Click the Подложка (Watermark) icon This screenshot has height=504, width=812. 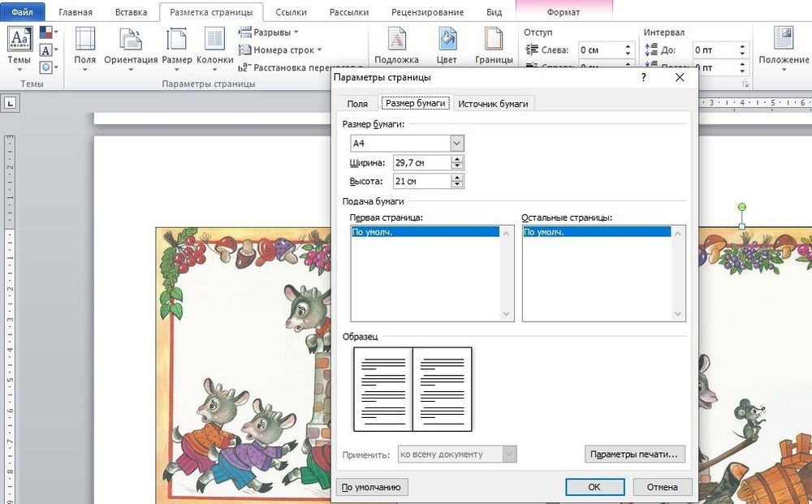tap(396, 41)
